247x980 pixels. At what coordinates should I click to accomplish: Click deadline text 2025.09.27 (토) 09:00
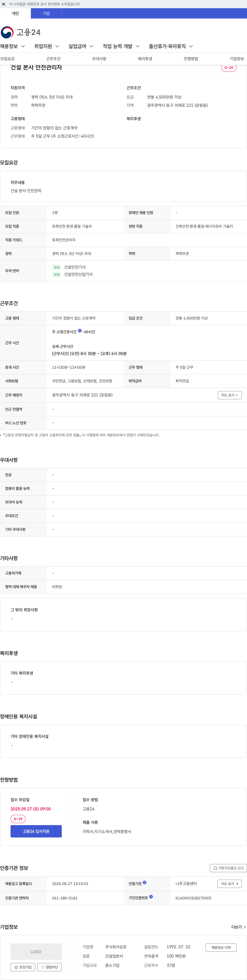coord(31,809)
